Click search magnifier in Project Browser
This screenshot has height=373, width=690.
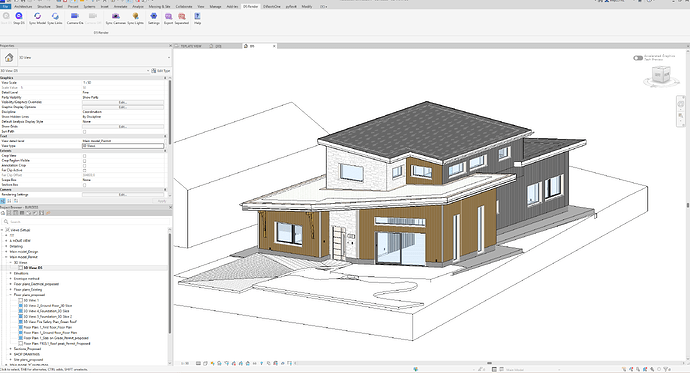(x=6, y=222)
